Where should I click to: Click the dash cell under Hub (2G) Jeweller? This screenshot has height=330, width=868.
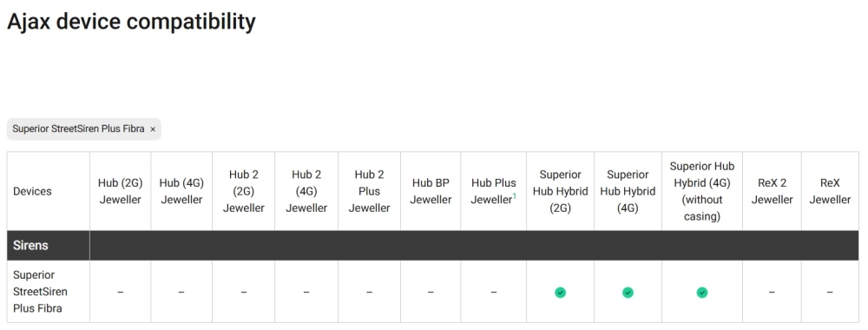(120, 292)
